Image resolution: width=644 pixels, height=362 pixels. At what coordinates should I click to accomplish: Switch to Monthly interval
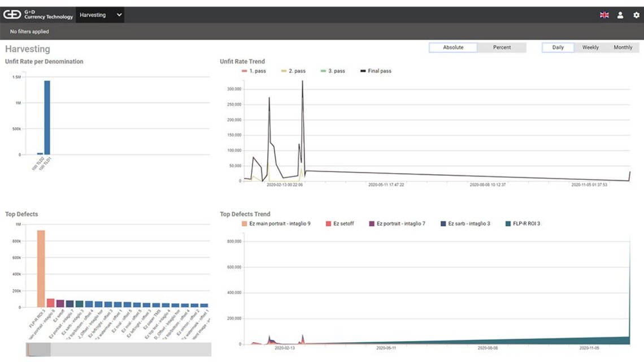(623, 48)
